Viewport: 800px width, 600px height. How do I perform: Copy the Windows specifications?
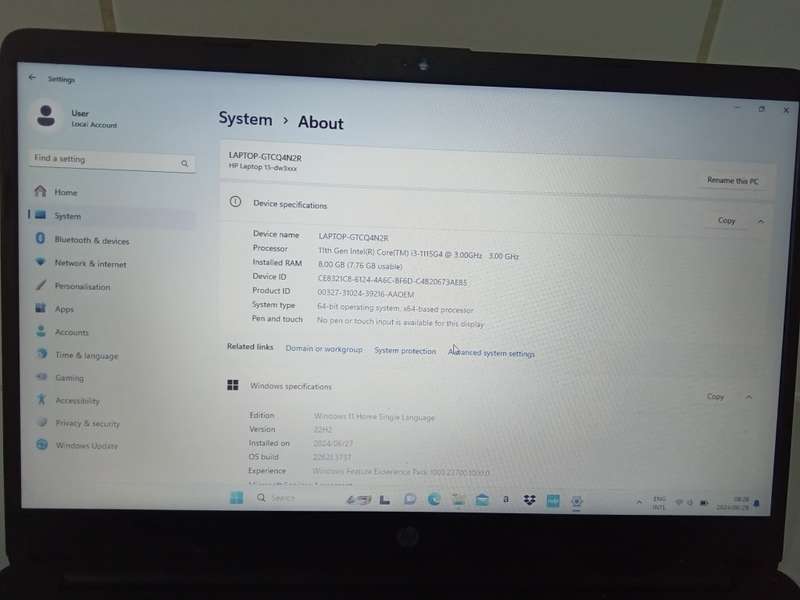tap(715, 396)
